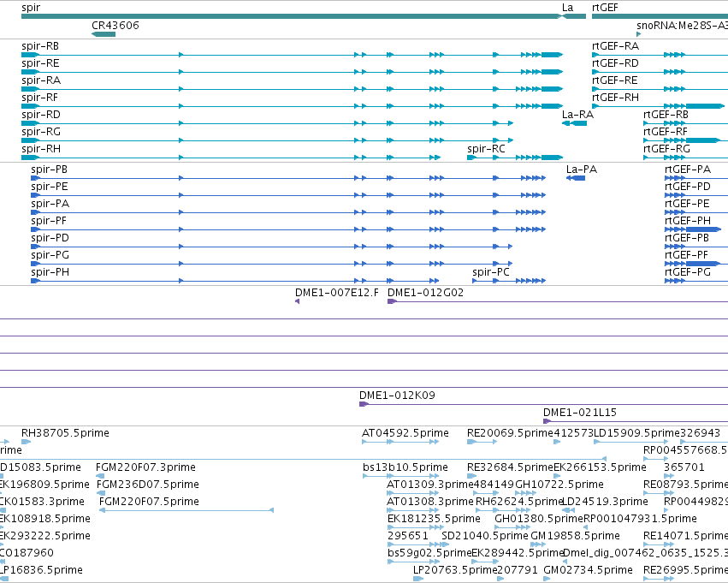Select clone DME1-012K09

[x=544, y=404]
